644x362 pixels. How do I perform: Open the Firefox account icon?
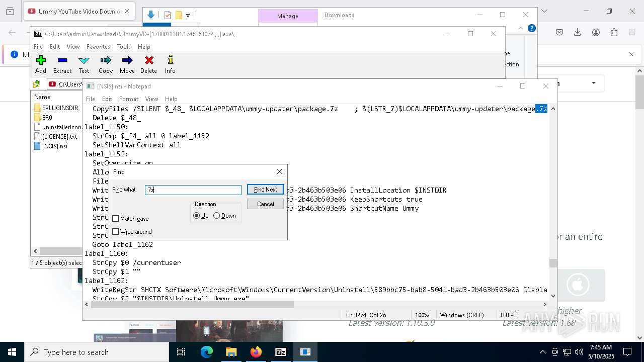point(596,32)
